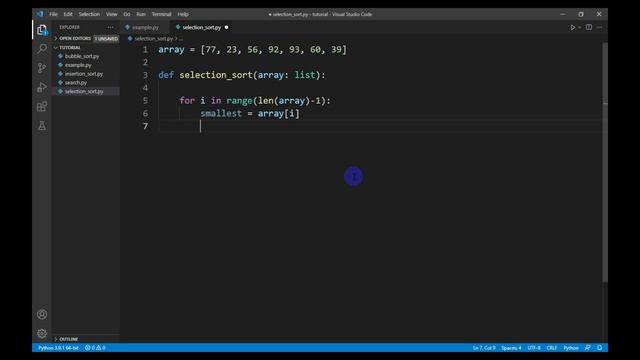Change indentation via Spaces: 4
The height and width of the screenshot is (360, 640).
[511, 348]
